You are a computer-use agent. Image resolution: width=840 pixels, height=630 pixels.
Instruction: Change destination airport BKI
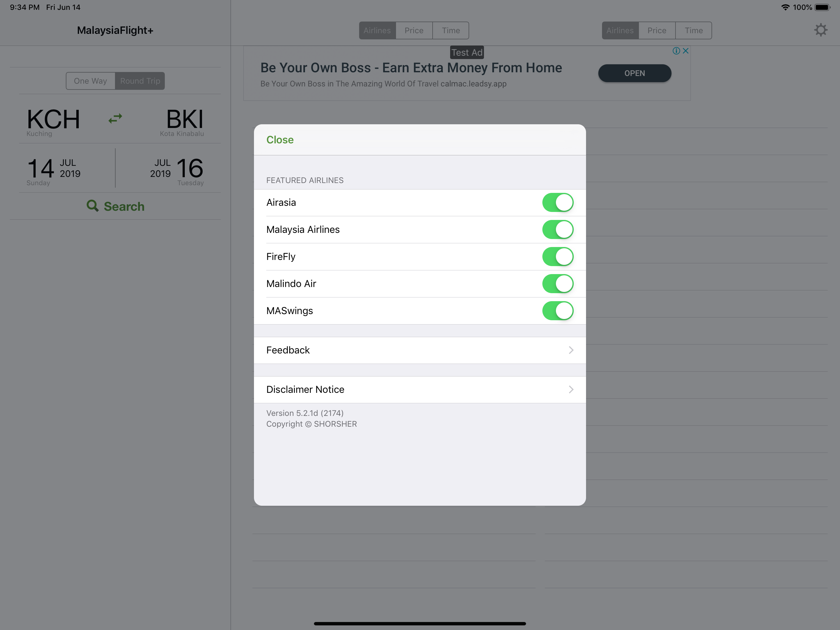point(182,122)
